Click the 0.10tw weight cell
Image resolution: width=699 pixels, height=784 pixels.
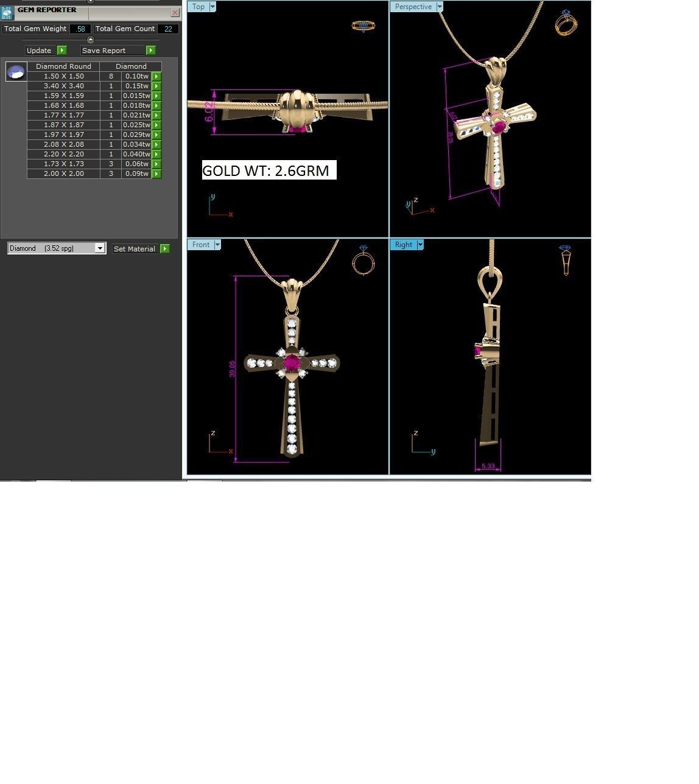pos(137,76)
